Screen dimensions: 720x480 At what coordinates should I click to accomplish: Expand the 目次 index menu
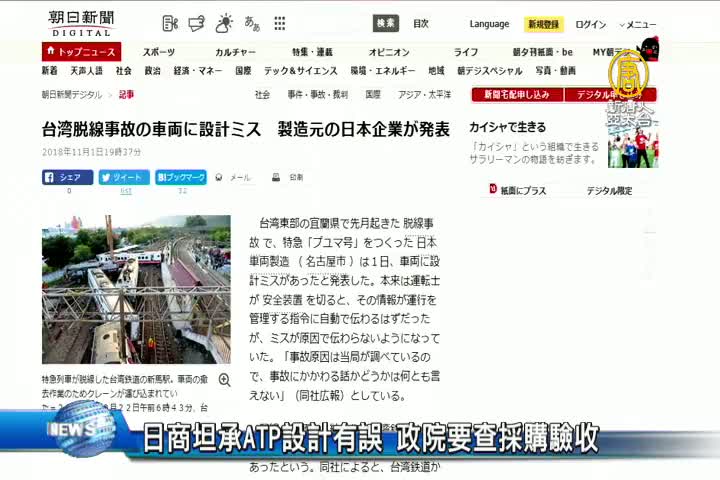point(421,23)
